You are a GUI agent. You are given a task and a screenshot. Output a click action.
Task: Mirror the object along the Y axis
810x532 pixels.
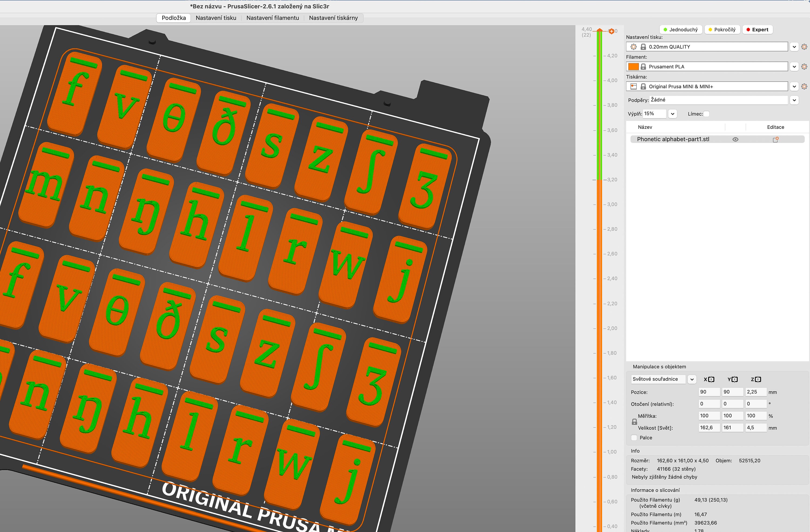point(734,379)
